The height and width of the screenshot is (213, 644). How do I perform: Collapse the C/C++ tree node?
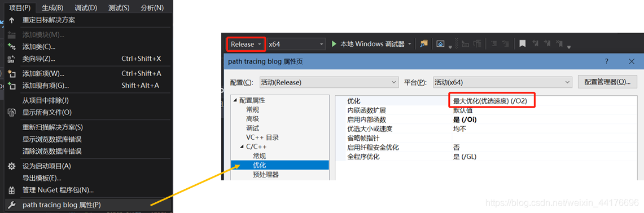click(242, 147)
